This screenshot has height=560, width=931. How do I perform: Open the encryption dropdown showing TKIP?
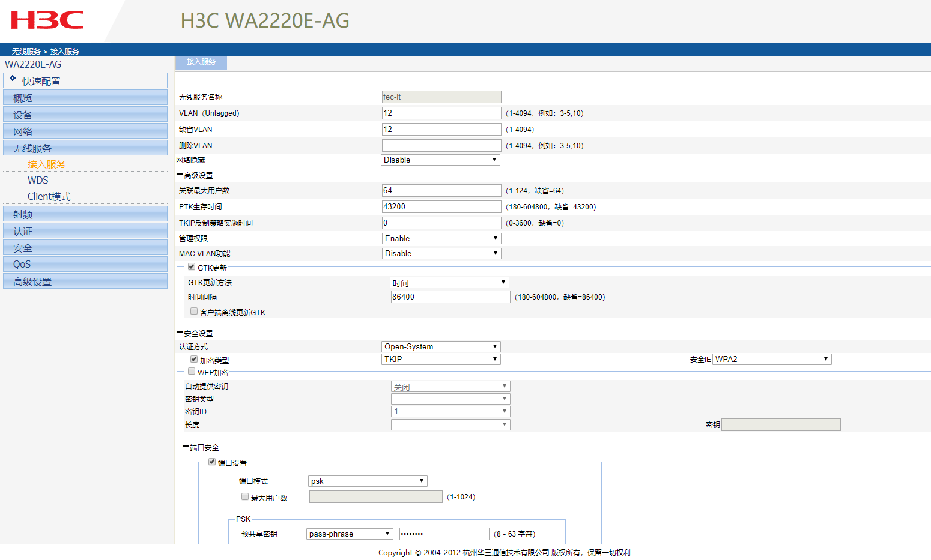coord(441,359)
